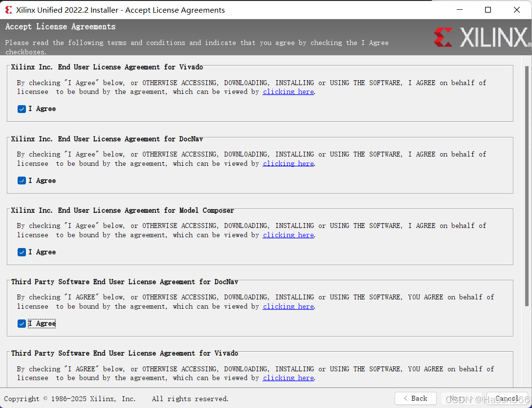Viewport: 532px width, 408px height.
Task: Click the Xilinx installer icon in title bar
Action: point(9,10)
